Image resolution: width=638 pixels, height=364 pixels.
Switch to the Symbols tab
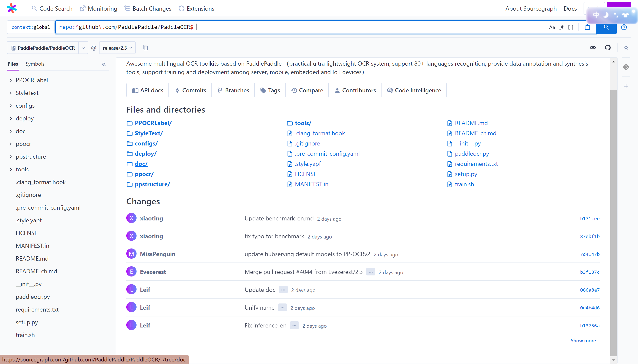[35, 64]
